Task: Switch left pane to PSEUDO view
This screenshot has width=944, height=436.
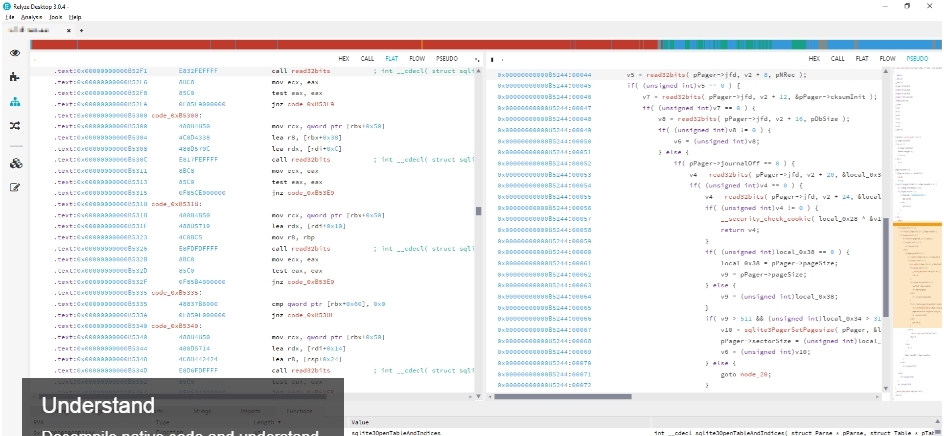Action: click(x=447, y=59)
